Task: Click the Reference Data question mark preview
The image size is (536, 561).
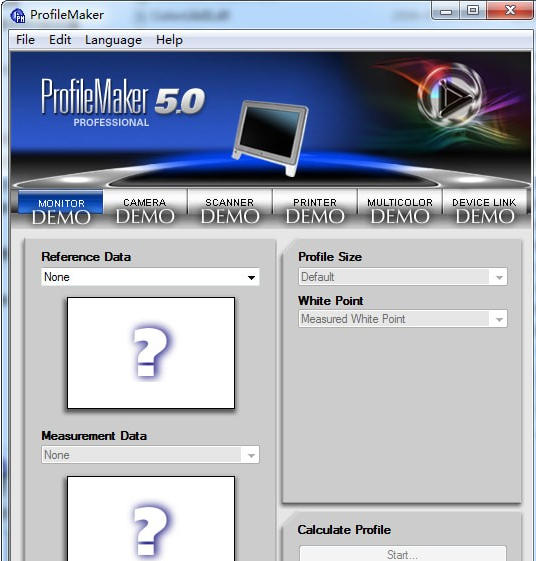Action: click(151, 353)
